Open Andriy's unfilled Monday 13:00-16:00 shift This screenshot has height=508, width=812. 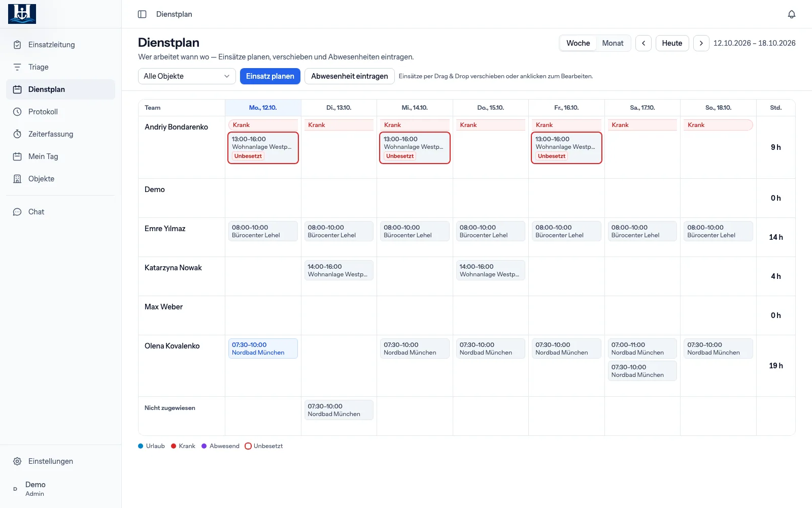pyautogui.click(x=263, y=148)
